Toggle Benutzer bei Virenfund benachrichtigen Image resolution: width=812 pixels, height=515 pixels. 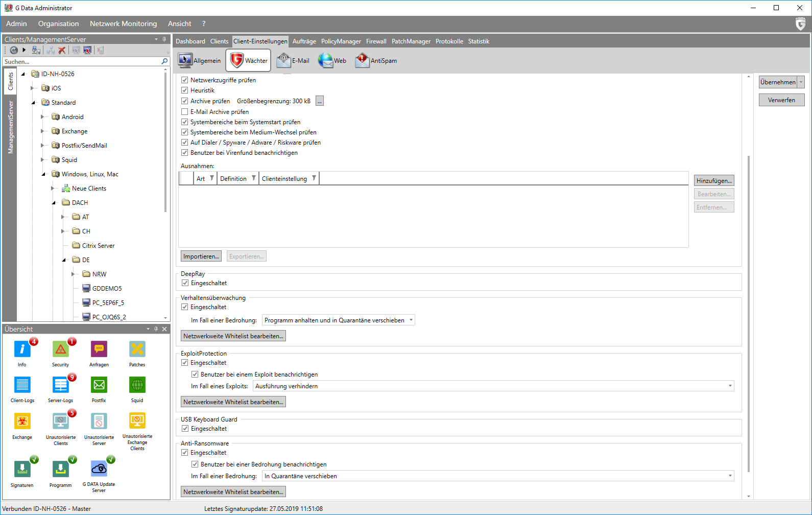tap(185, 153)
